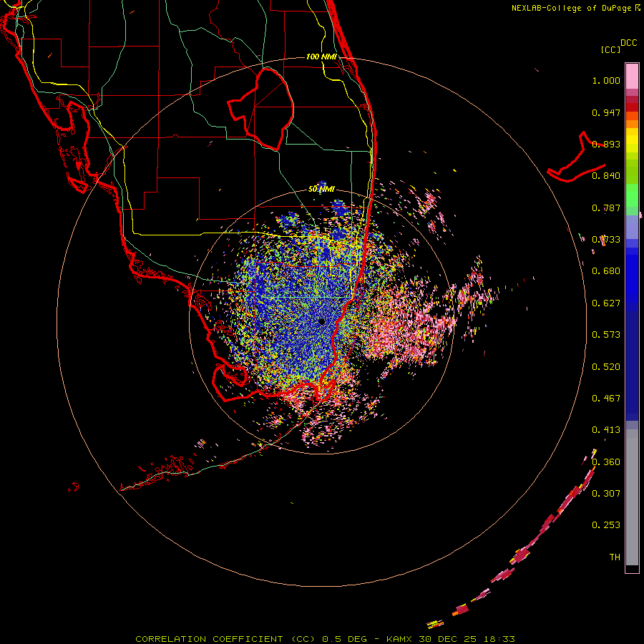
Task: Select the 0.413 legend value
Action: 606,430
